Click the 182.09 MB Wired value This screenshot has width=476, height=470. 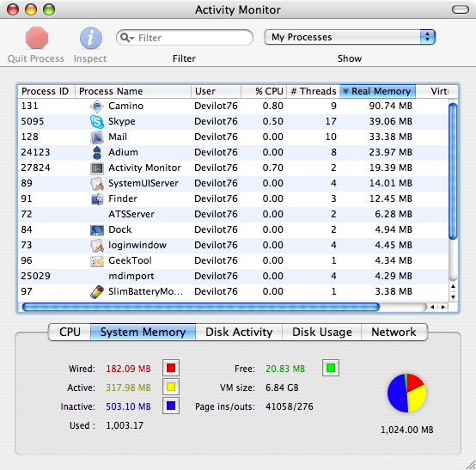click(128, 369)
